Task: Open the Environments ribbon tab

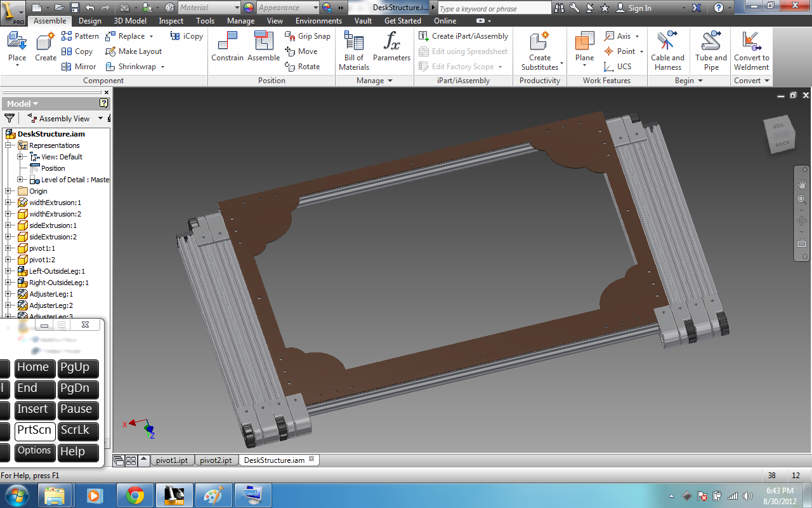Action: pos(318,21)
